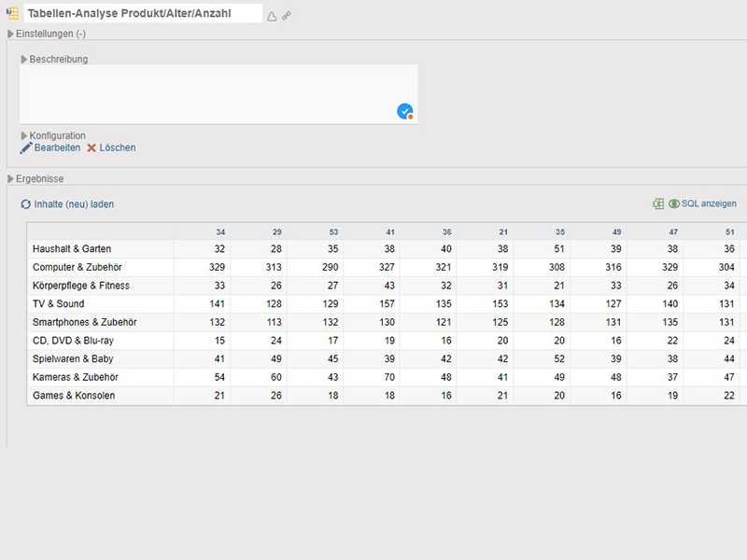This screenshot has height=560, width=747.
Task: Click column header 53
Action: coord(333,231)
